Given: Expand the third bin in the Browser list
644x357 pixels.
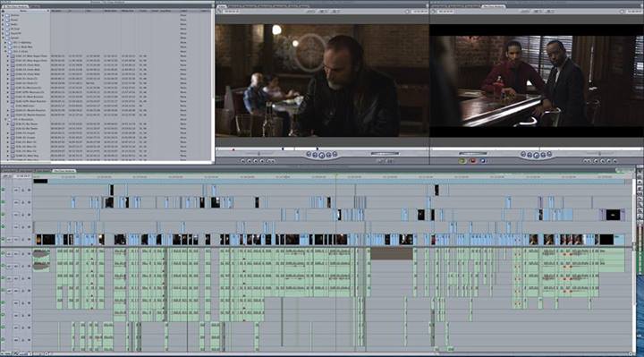Looking at the screenshot, I should [x=3, y=24].
